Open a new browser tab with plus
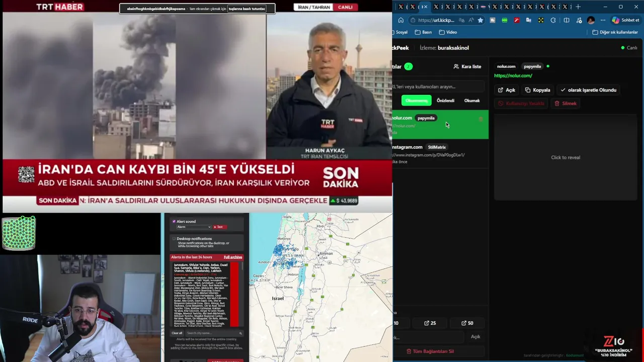The image size is (644, 362). (x=578, y=7)
